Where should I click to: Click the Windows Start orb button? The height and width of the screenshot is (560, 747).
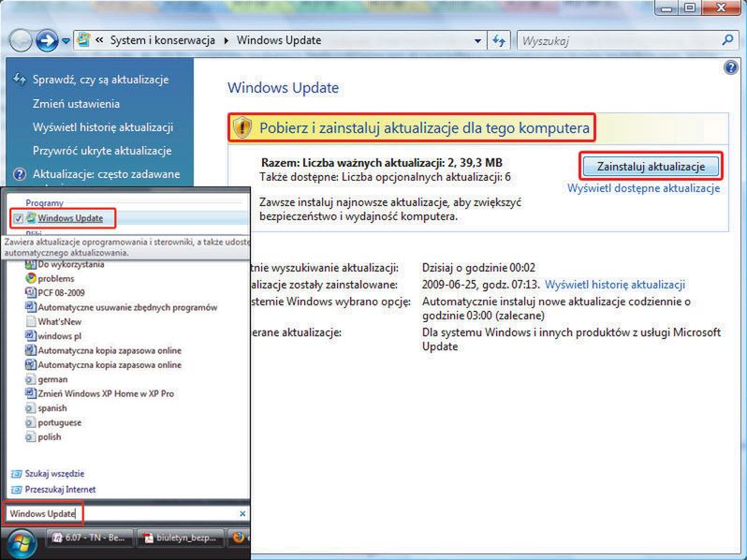21,544
